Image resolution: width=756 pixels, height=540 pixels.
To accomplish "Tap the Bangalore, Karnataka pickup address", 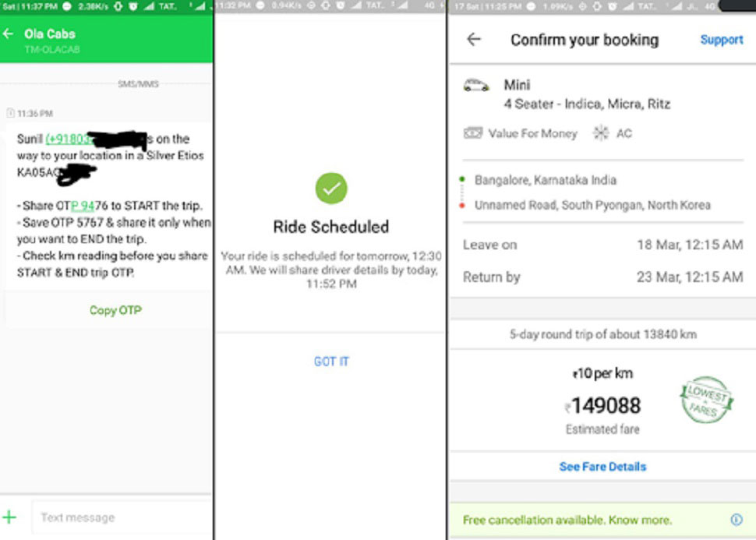I will pos(545,180).
